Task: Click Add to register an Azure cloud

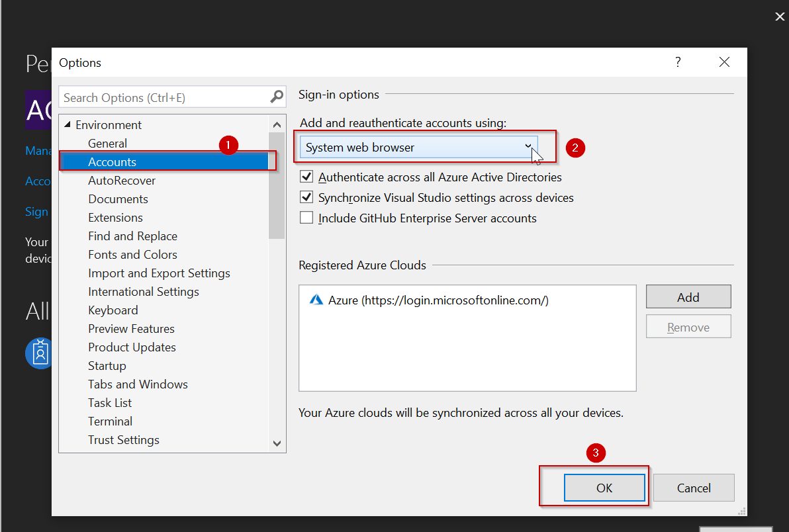Action: pyautogui.click(x=688, y=296)
